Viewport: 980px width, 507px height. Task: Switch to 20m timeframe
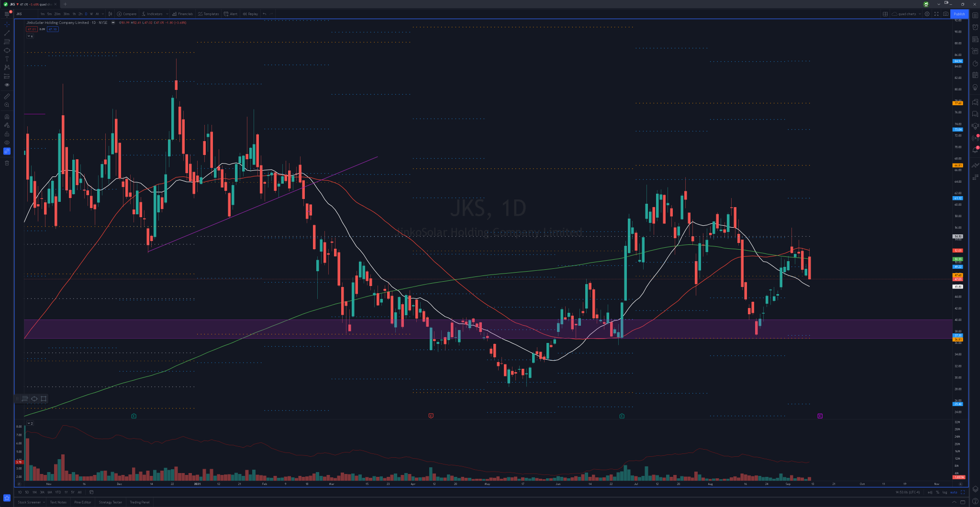click(x=57, y=14)
